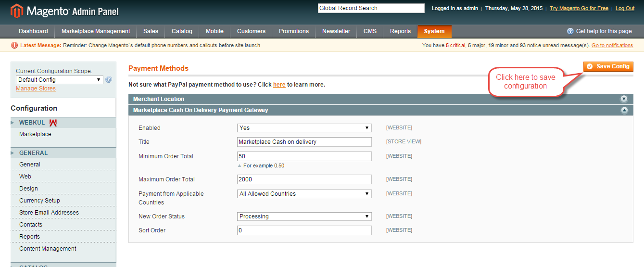Open the Newsletter menu
644x267 pixels.
click(x=336, y=31)
